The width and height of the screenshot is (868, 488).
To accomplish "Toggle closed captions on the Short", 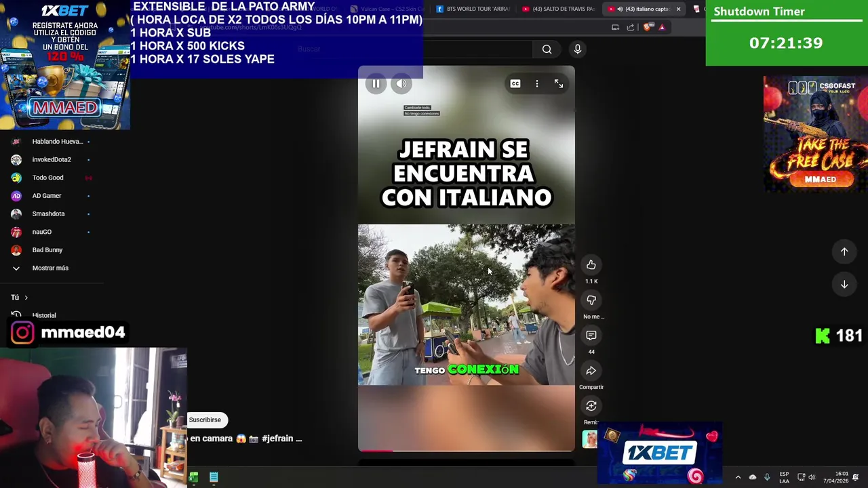I will [515, 83].
